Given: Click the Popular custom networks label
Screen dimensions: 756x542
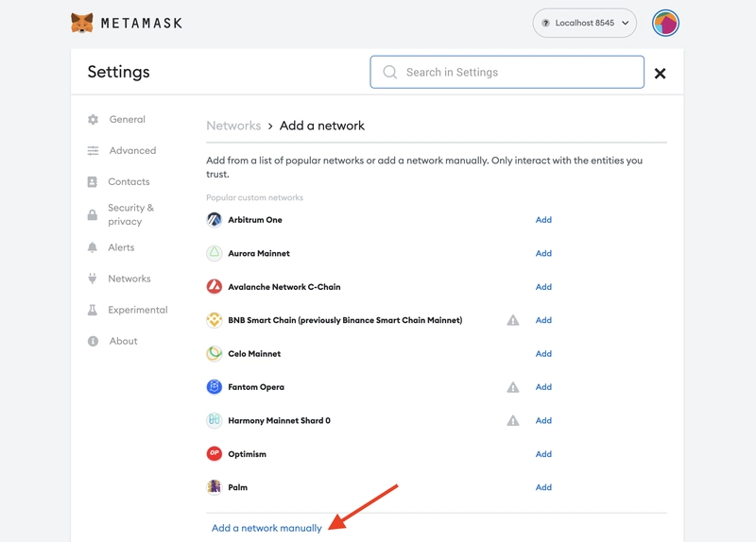Looking at the screenshot, I should 254,197.
